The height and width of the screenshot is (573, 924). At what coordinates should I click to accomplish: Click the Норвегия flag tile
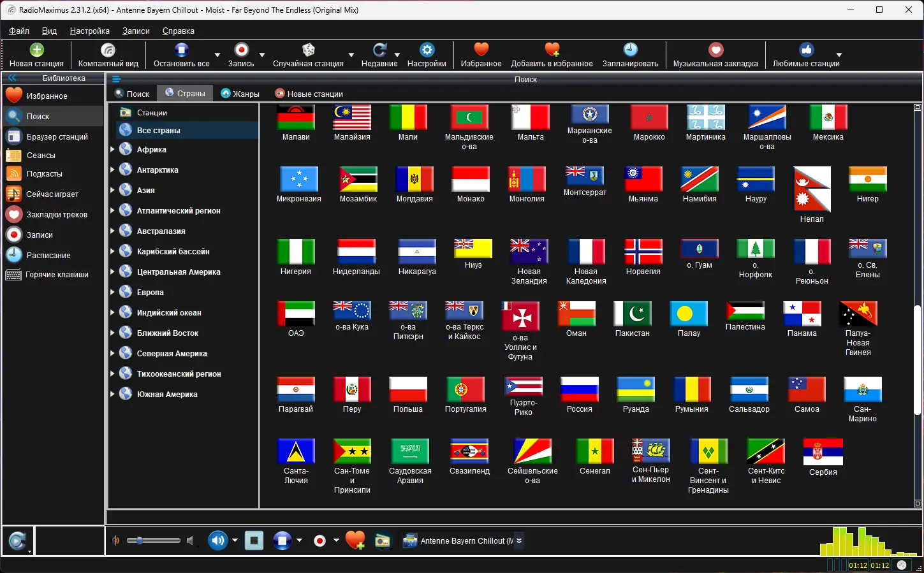(643, 257)
